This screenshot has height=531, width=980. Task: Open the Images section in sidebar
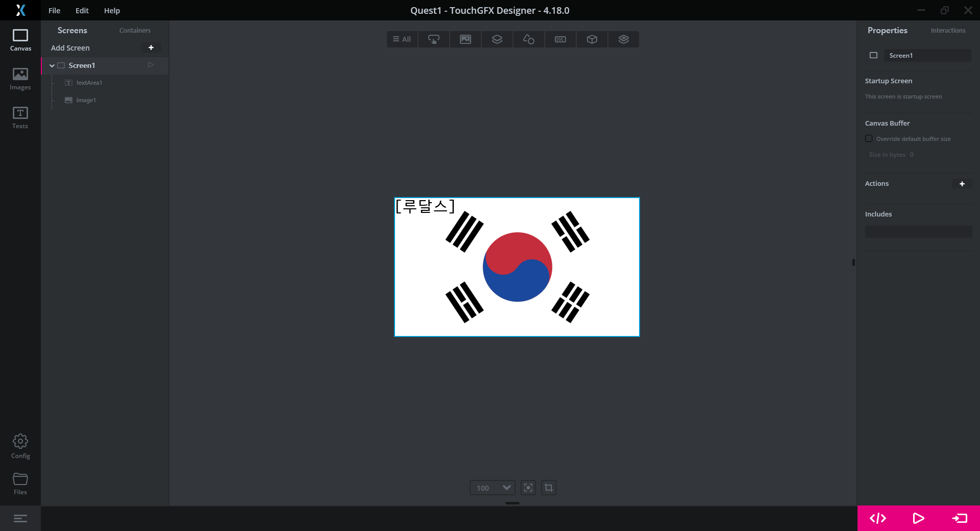click(20, 79)
